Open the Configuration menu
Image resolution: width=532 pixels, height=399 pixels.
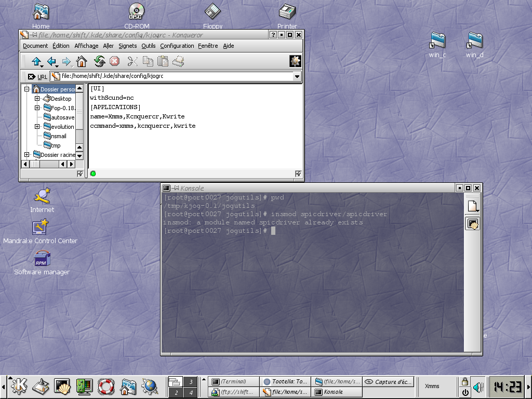177,46
